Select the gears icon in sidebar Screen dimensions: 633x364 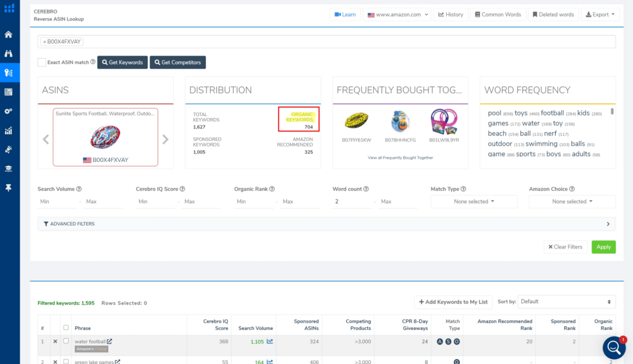[9, 111]
